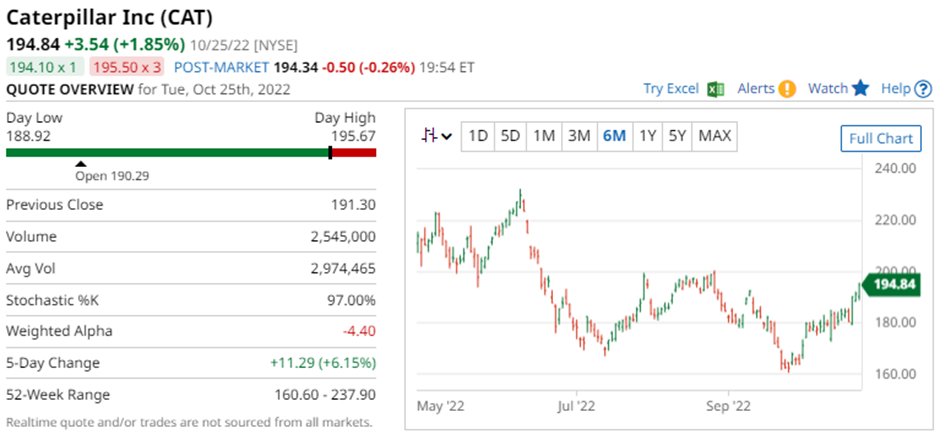The height and width of the screenshot is (434, 940).
Task: Open the Full Chart button
Action: tap(880, 138)
